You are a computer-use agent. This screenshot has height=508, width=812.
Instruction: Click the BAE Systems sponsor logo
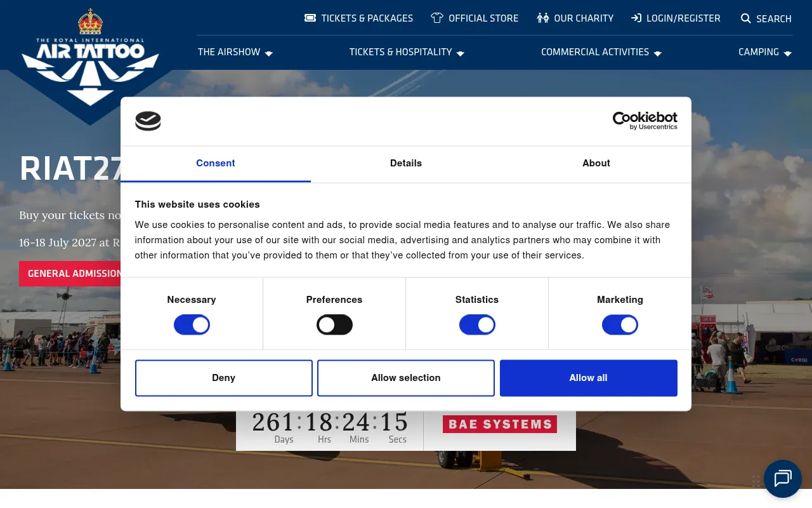point(500,424)
